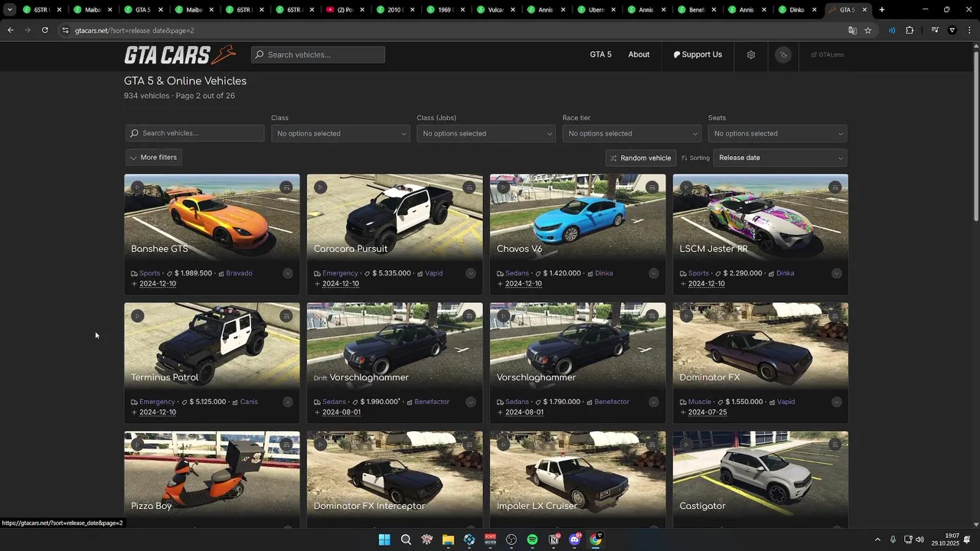The image size is (980, 551).
Task: Open the Muscle class link on Dominator FX
Action: [699, 402]
